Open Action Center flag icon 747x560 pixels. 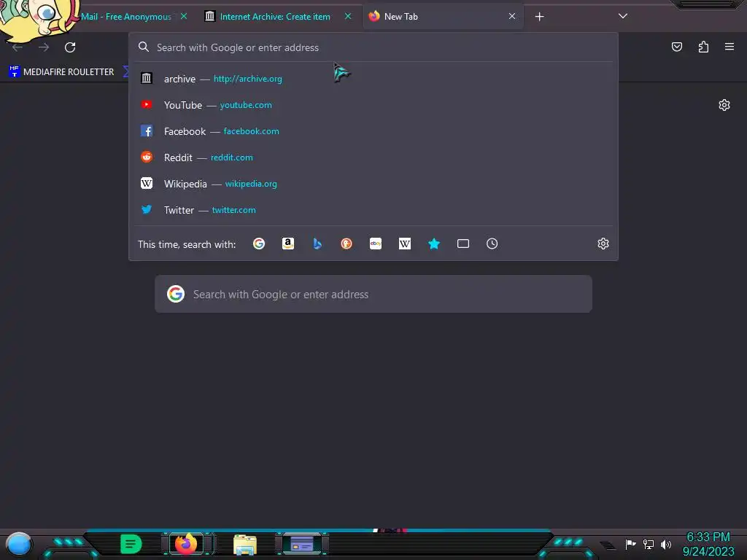pyautogui.click(x=630, y=544)
